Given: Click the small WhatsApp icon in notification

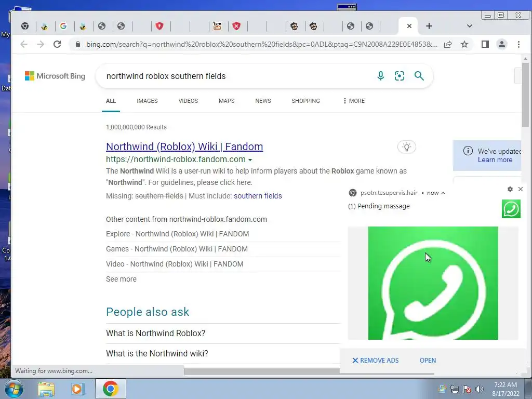Looking at the screenshot, I should (511, 209).
